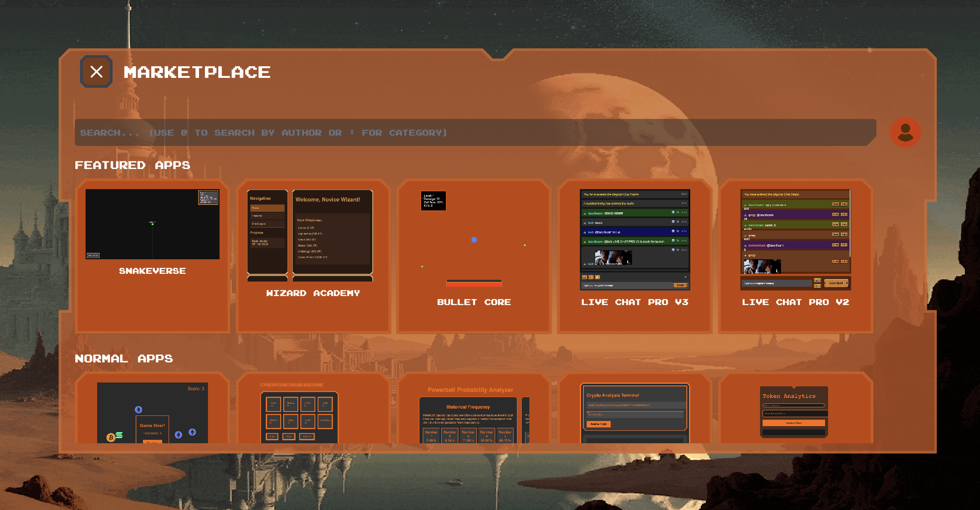Screen dimensions: 980x510
Task: Select Live Chat Pro V3 title
Action: pos(635,302)
